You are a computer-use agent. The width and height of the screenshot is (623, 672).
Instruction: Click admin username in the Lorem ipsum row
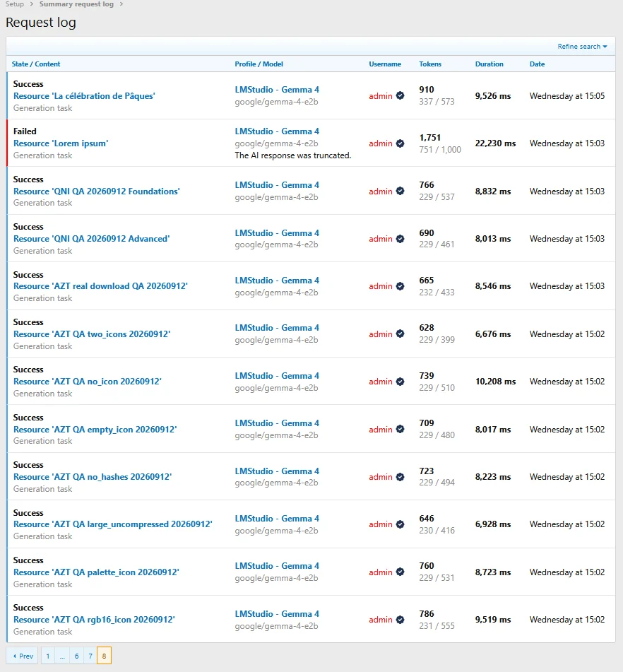(381, 143)
